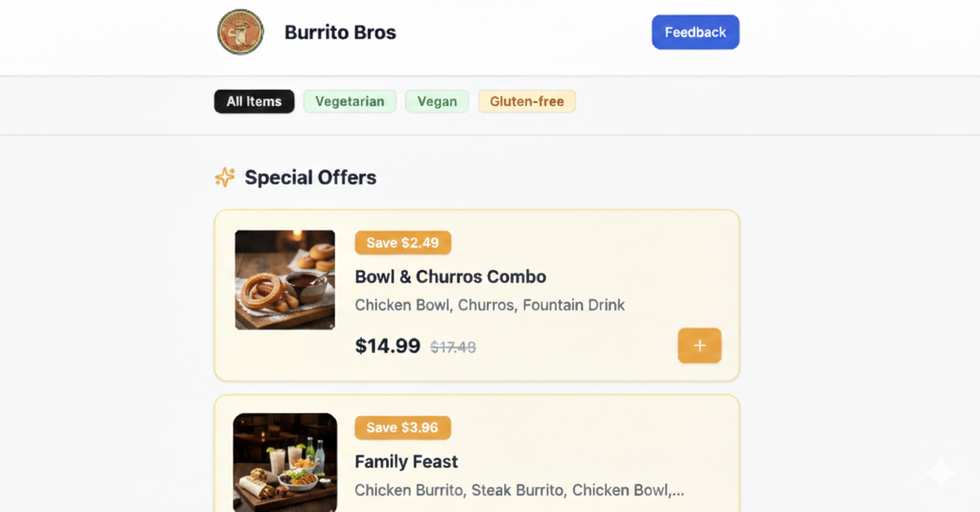Viewport: 980px width, 512px height.
Task: Click the Save $3.96 badge
Action: (x=402, y=427)
